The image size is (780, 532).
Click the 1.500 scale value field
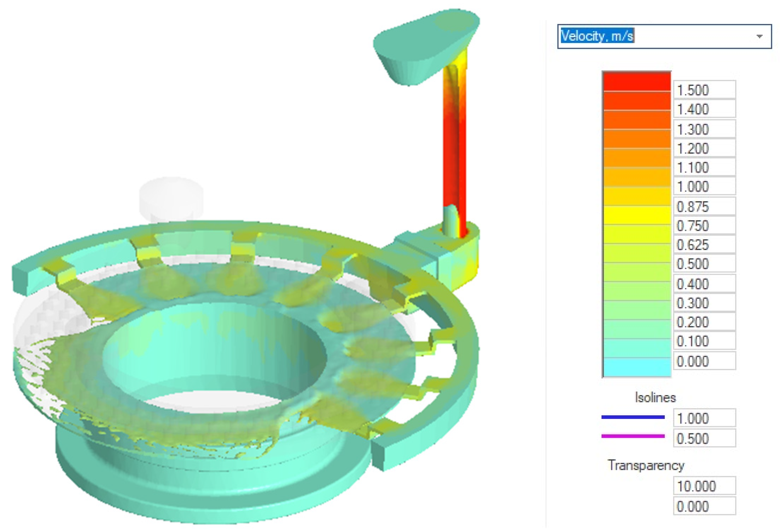click(x=704, y=90)
